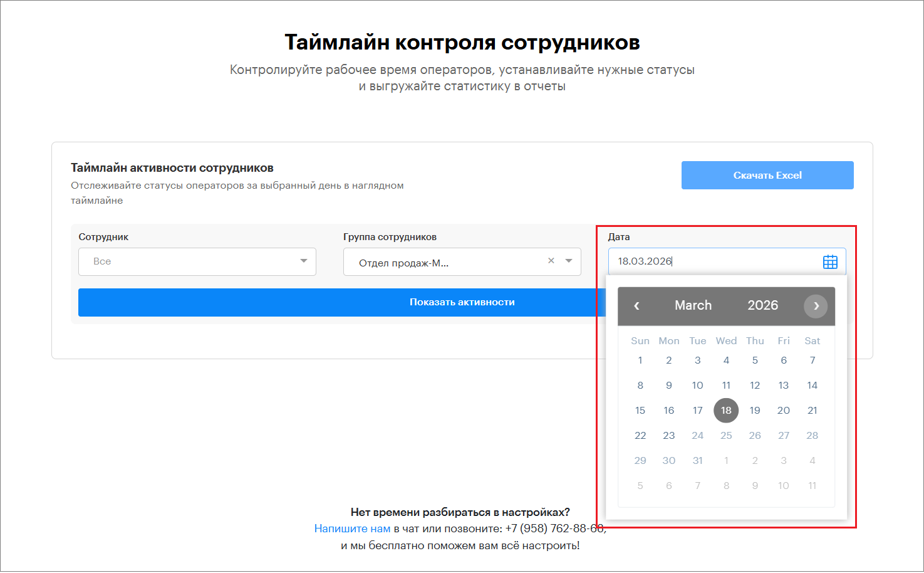The image size is (924, 573).
Task: Choose March 20 in the calendar
Action: 783,411
